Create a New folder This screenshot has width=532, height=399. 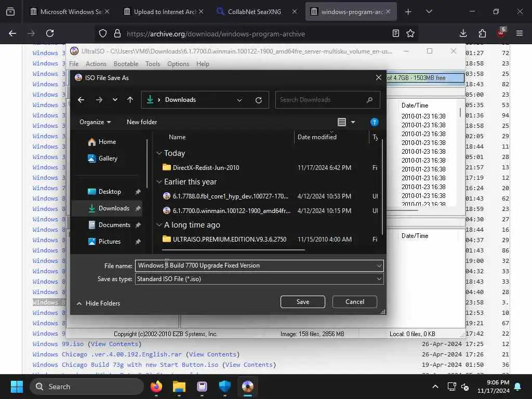coord(142,122)
